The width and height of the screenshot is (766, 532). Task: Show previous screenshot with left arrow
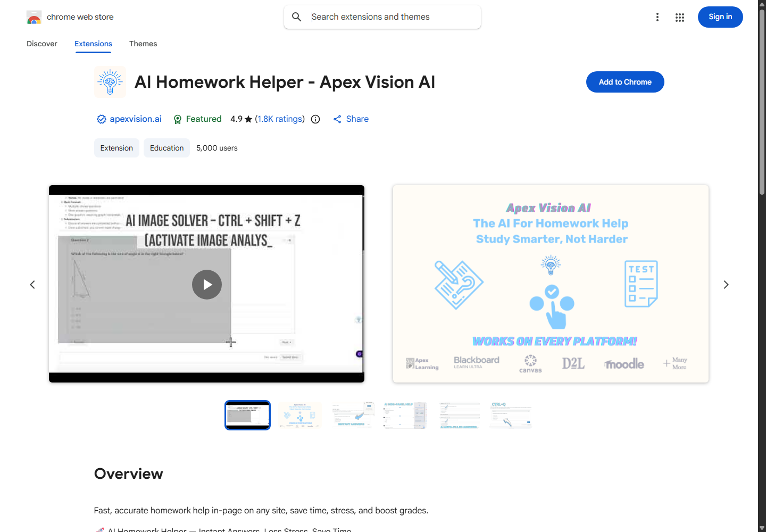[32, 285]
